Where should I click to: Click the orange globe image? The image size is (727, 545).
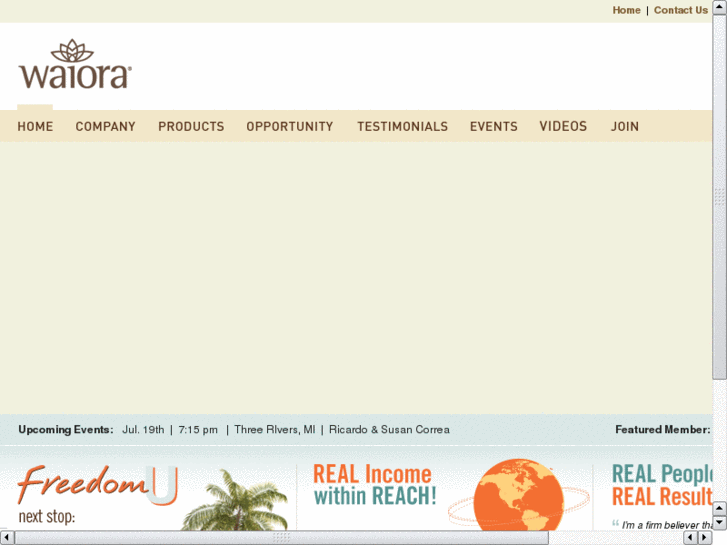coord(519,495)
